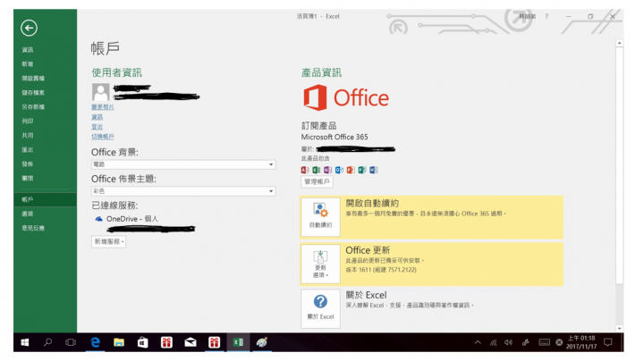Screen dimensions: 644x361
Task: Select 資訊 in the Backstage sidebar
Action: 28,50
